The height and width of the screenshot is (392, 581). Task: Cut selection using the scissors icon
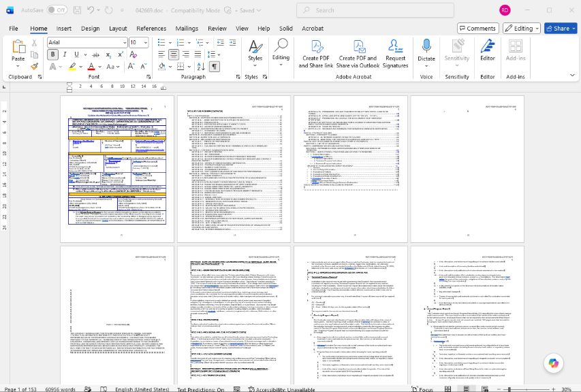coord(35,43)
